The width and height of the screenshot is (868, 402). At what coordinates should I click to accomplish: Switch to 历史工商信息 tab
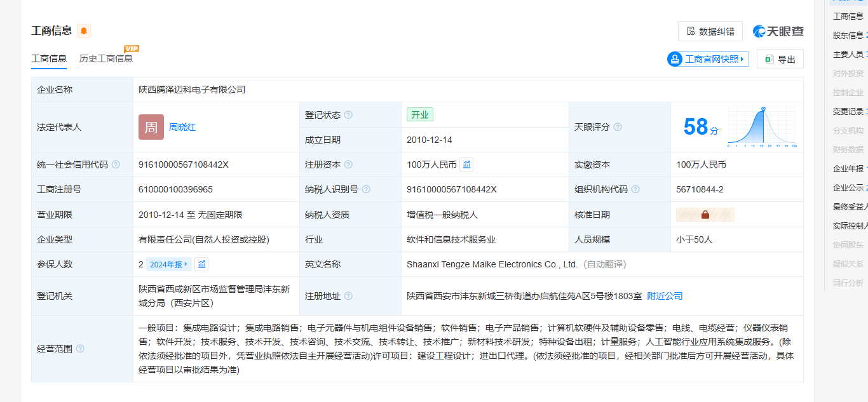[x=105, y=58]
